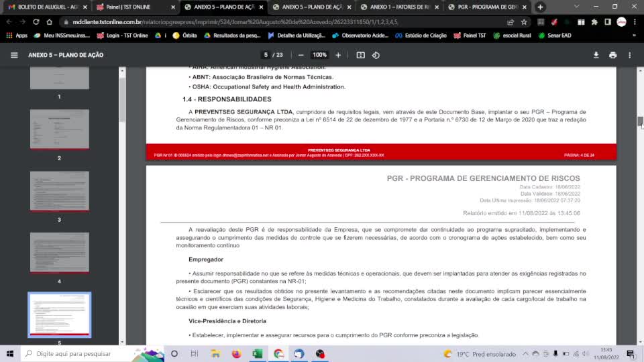The image size is (644, 362).
Task: Open Detalhe da Utilização bookmark
Action: pyautogui.click(x=297, y=36)
